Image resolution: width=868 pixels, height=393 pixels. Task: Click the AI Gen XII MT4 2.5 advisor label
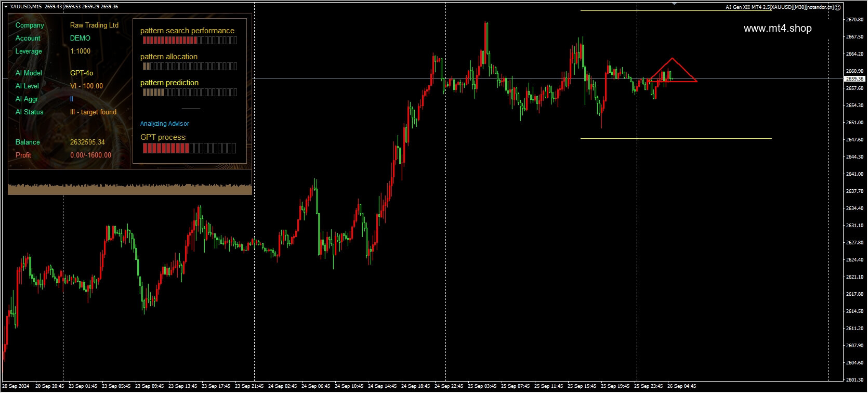(779, 7)
